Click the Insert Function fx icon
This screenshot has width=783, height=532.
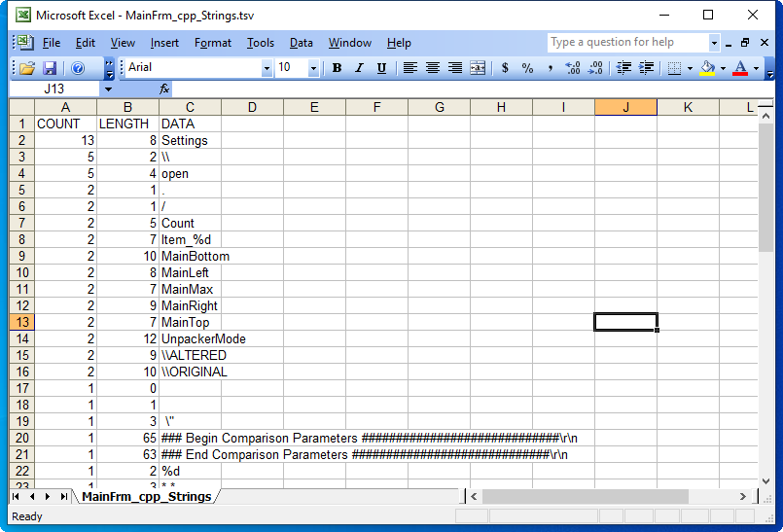[164, 89]
